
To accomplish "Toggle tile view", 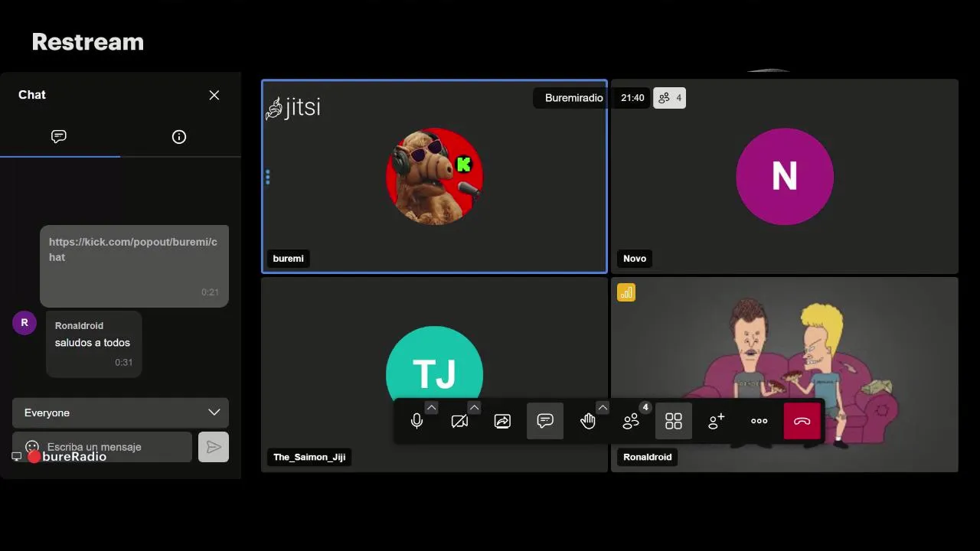I will pyautogui.click(x=674, y=421).
